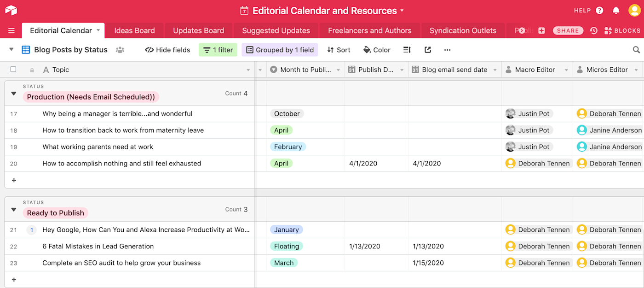This screenshot has width=644, height=288.
Task: Open the notifications bell
Action: 616,10
